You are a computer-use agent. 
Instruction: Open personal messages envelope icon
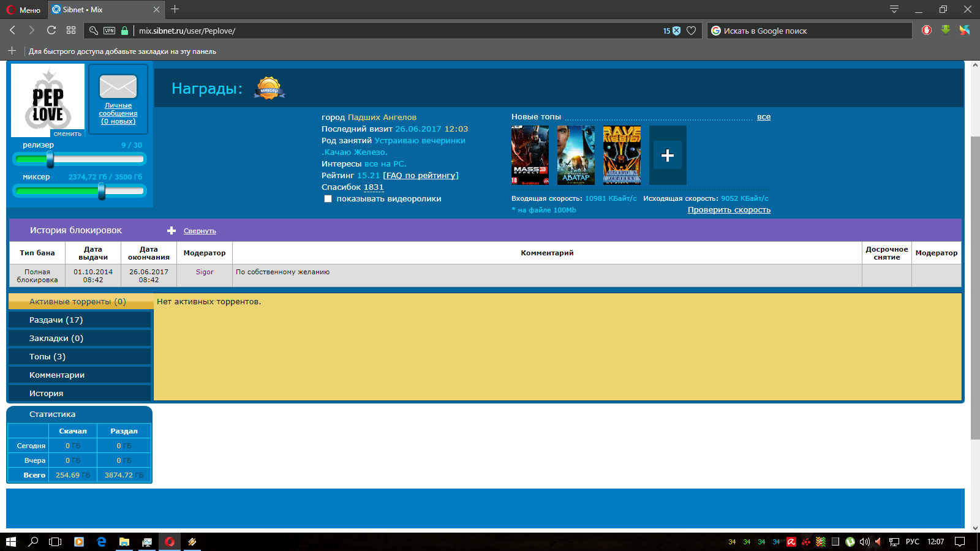(118, 87)
